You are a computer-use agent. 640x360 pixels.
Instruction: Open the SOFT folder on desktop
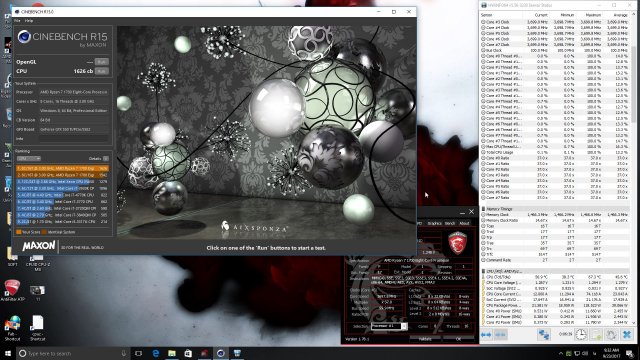pyautogui.click(x=12, y=258)
